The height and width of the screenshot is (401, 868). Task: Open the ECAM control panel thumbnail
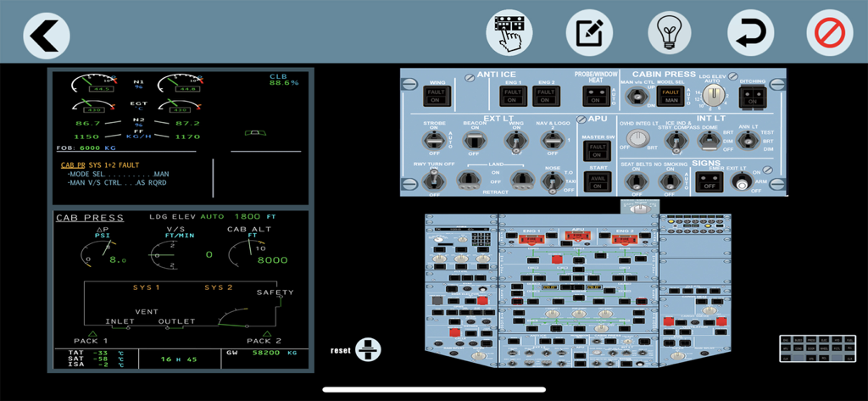point(812,349)
